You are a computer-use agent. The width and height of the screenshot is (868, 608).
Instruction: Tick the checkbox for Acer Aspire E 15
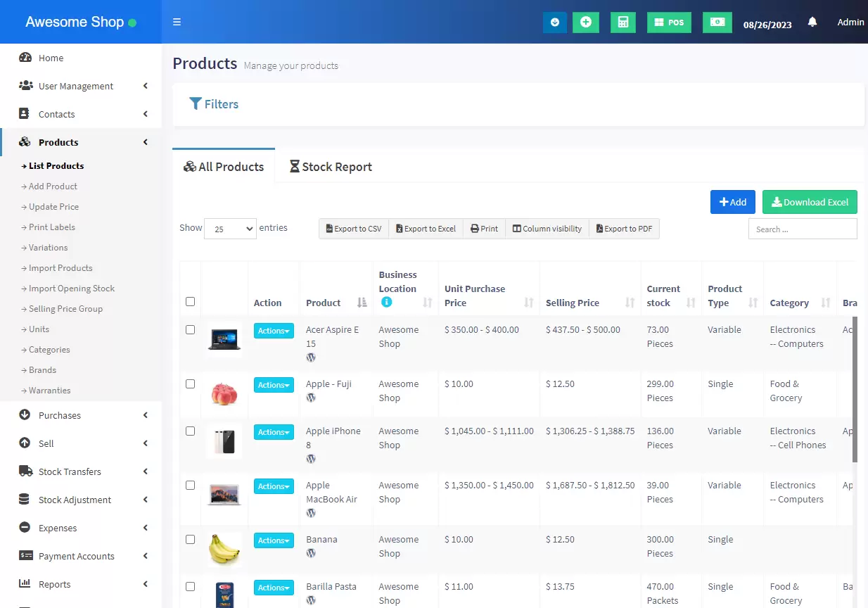coord(190,329)
